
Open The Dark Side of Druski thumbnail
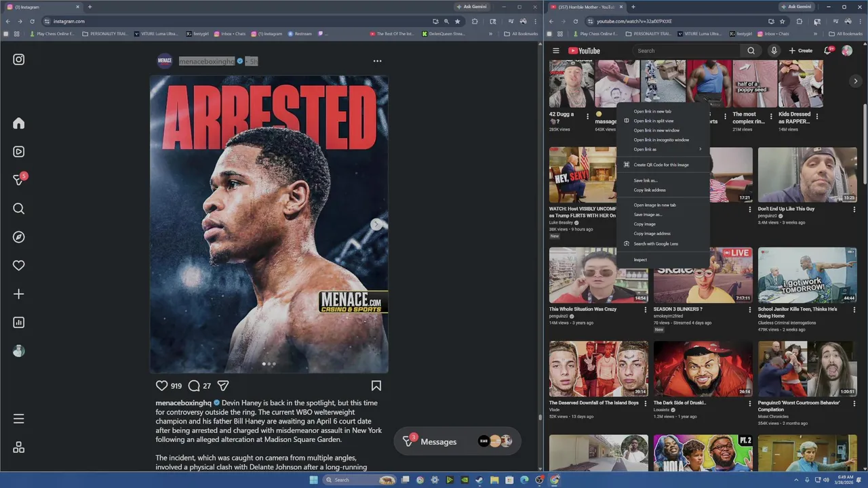703,369
